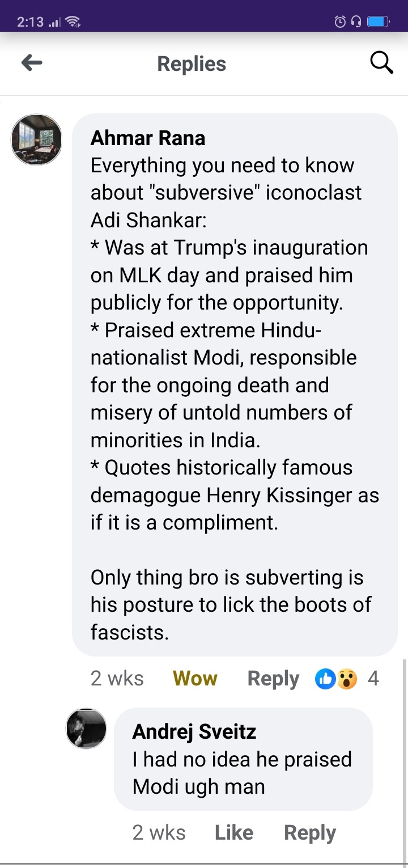Screen dimensions: 408x868
Task: Open Andrej Sveitz's profile name link
Action: point(194,732)
